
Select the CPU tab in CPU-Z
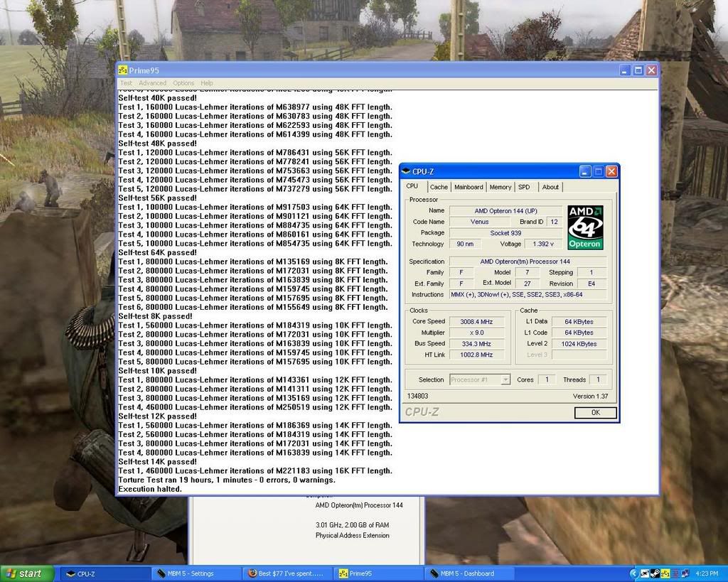[412, 186]
